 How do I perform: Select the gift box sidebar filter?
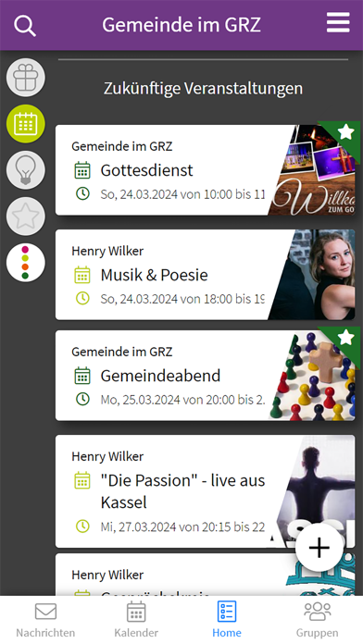point(26,78)
